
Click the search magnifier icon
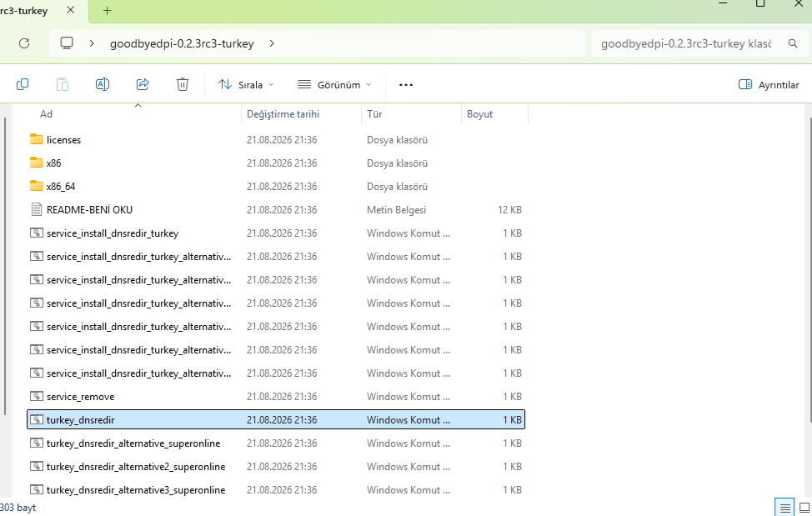pyautogui.click(x=793, y=43)
